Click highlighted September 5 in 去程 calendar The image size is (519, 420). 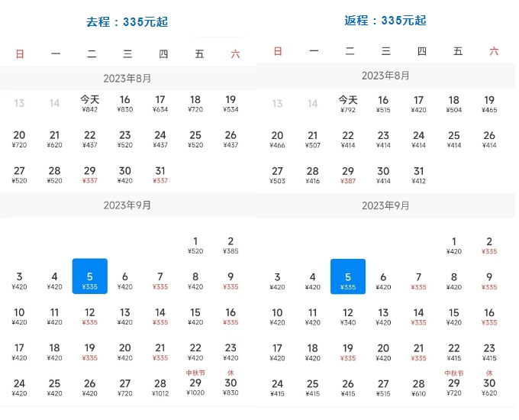pyautogui.click(x=90, y=276)
